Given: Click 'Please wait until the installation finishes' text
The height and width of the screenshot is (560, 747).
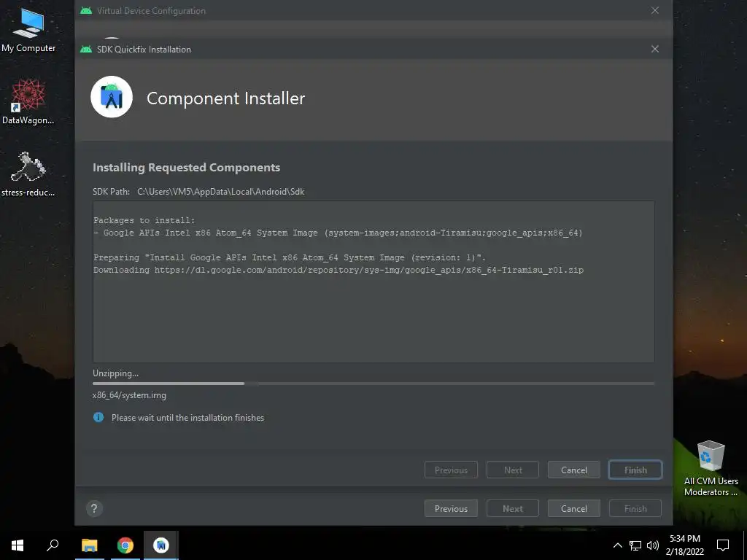Looking at the screenshot, I should tap(187, 418).
